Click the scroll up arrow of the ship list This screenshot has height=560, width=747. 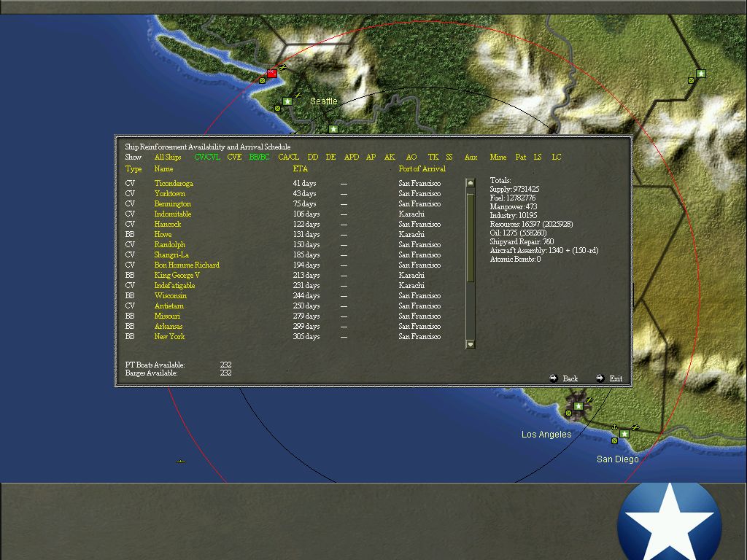tap(471, 183)
